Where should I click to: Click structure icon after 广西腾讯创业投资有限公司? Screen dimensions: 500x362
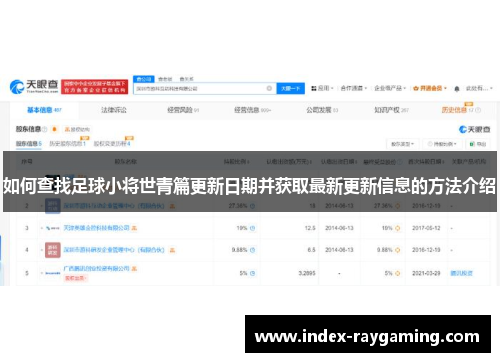(x=134, y=268)
